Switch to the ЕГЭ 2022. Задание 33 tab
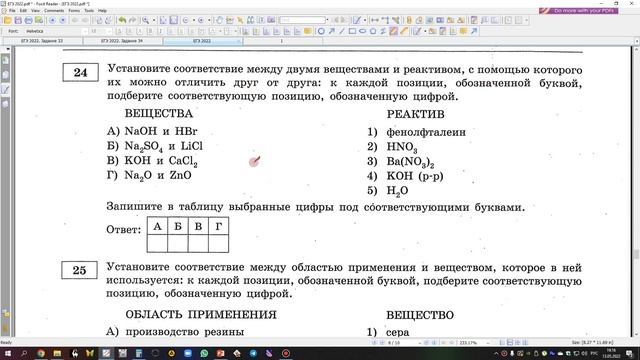 point(42,41)
